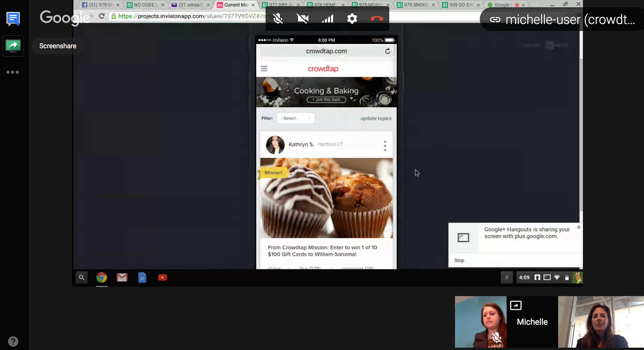The height and width of the screenshot is (350, 644).
Task: Click the crowdtap.com mobile address field
Action: pos(326,51)
